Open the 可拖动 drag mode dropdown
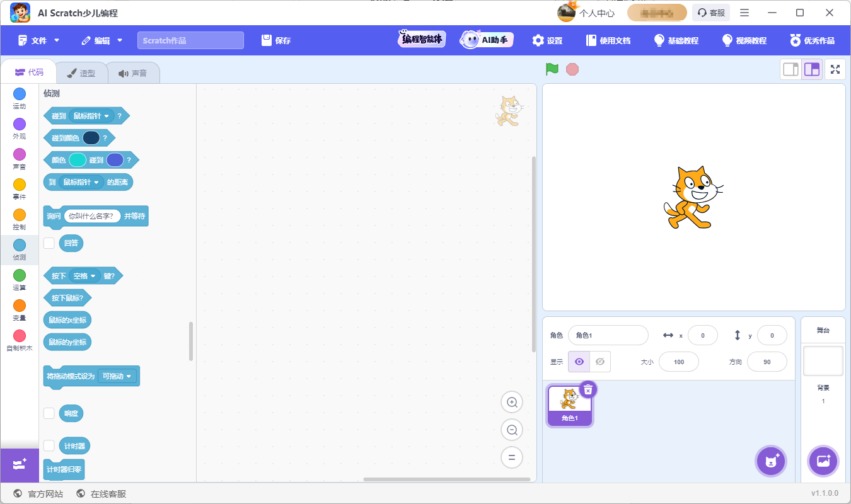The height and width of the screenshot is (504, 851). coord(118,376)
